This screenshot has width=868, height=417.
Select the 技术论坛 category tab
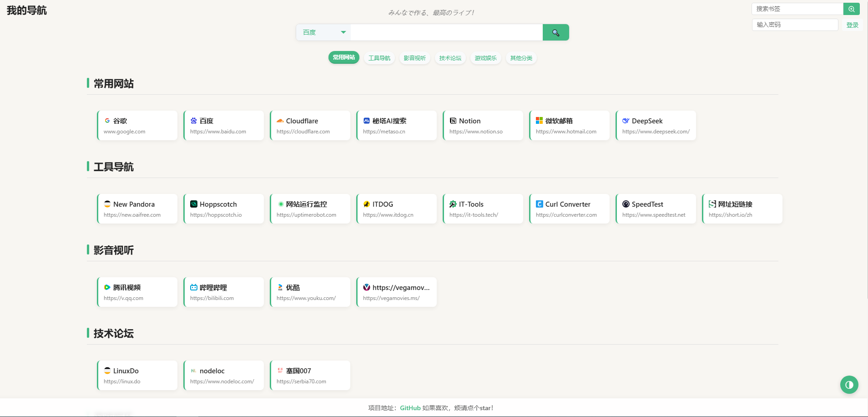(450, 58)
